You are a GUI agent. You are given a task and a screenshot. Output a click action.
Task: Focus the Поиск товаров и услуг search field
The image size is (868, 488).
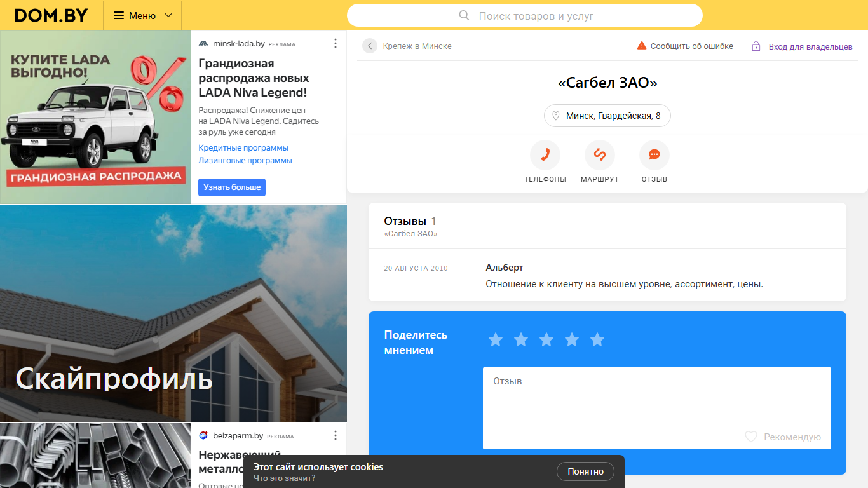525,15
